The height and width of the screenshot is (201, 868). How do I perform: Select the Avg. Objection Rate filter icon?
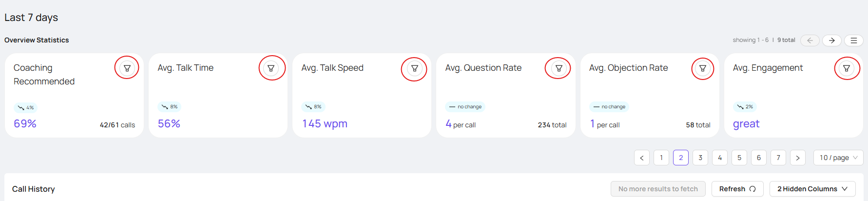(703, 68)
